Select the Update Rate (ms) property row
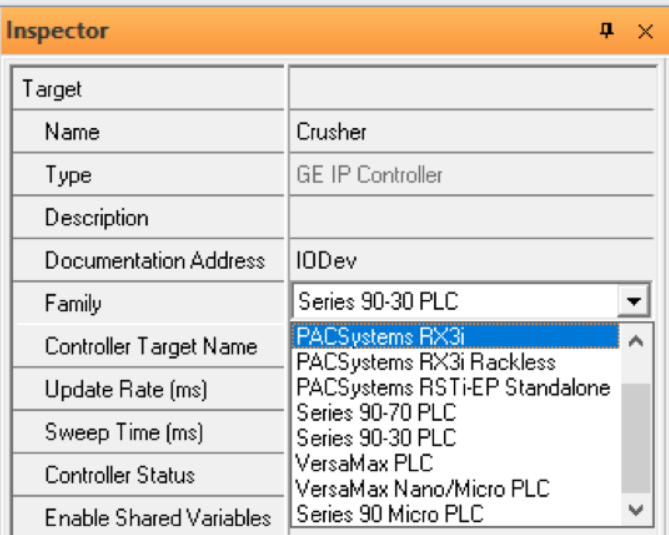This screenshot has width=669, height=535. click(148, 389)
